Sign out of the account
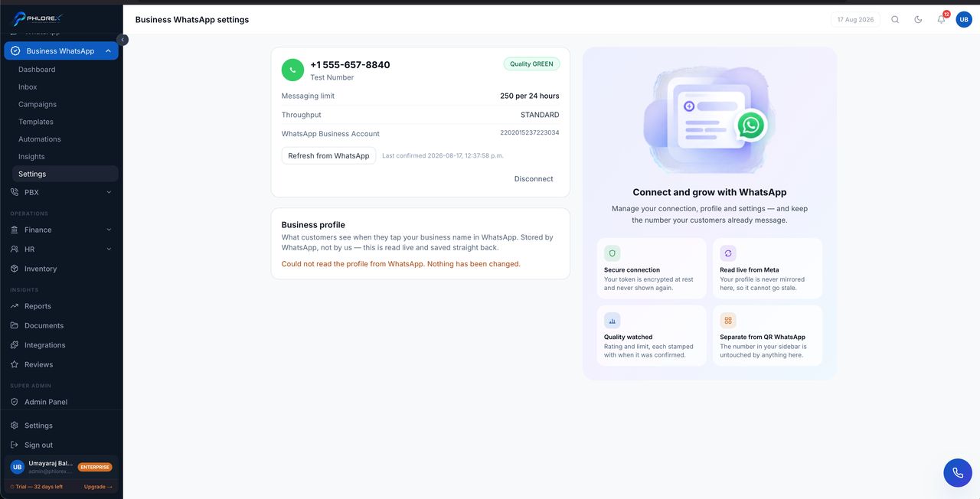 38,445
